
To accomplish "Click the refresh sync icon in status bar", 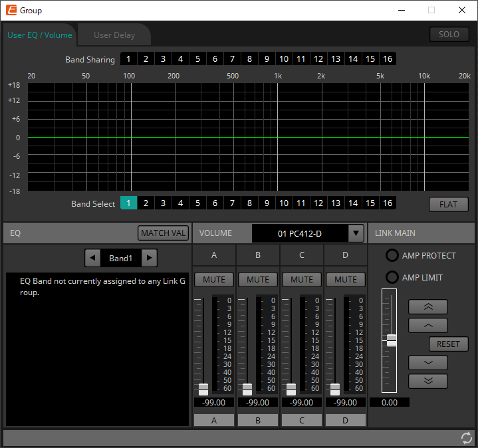I will (467, 437).
